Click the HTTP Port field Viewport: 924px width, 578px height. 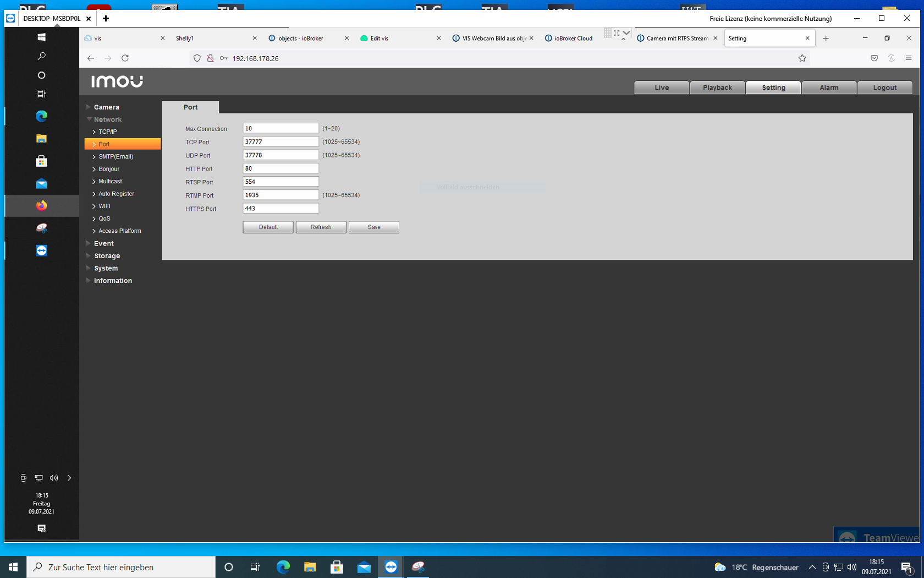pos(280,168)
